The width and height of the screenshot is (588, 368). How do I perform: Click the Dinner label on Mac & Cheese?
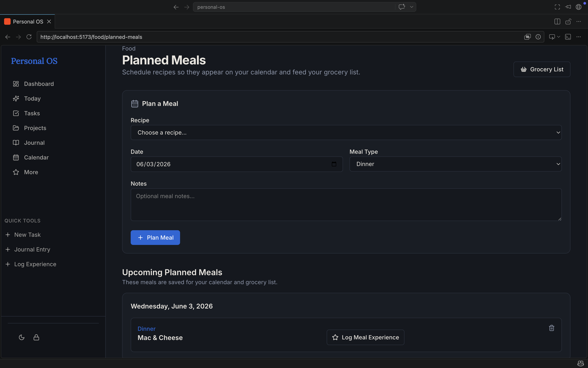pyautogui.click(x=147, y=329)
